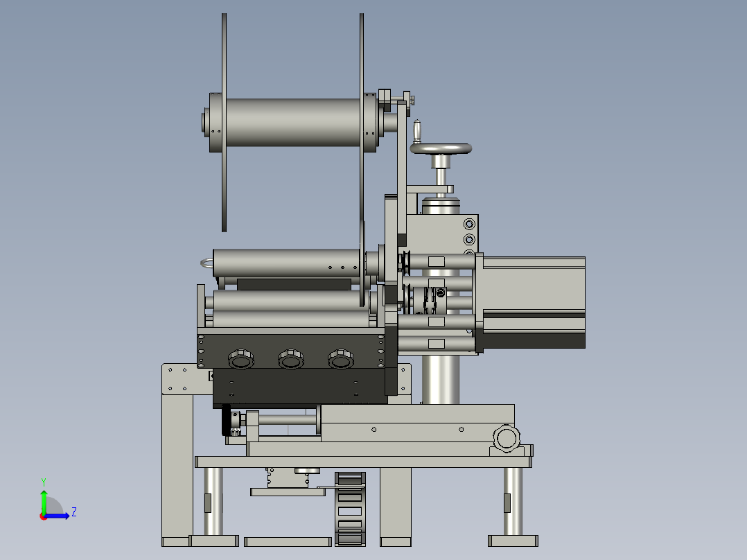Select the large reel core cylinder
This screenshot has width=747, height=560.
294,123
